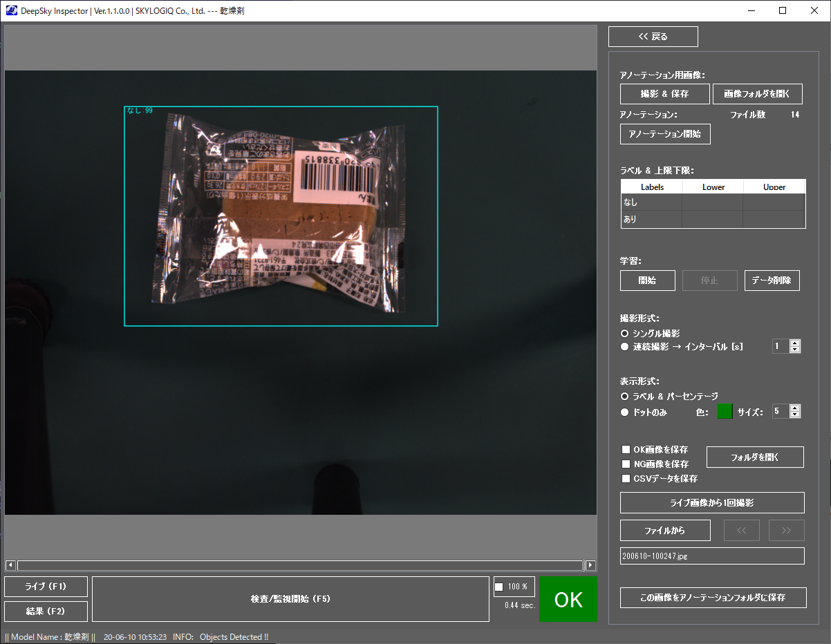Click the Upper column header
This screenshot has height=644, width=831.
tap(774, 187)
